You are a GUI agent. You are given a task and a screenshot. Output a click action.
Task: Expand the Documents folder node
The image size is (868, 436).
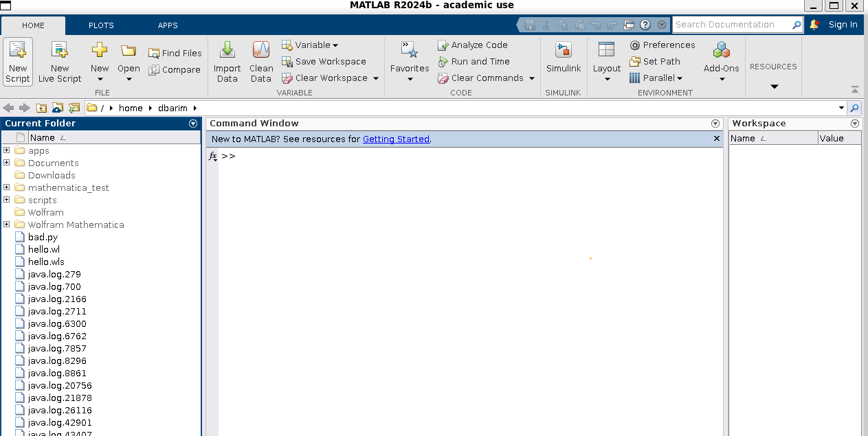tap(7, 163)
